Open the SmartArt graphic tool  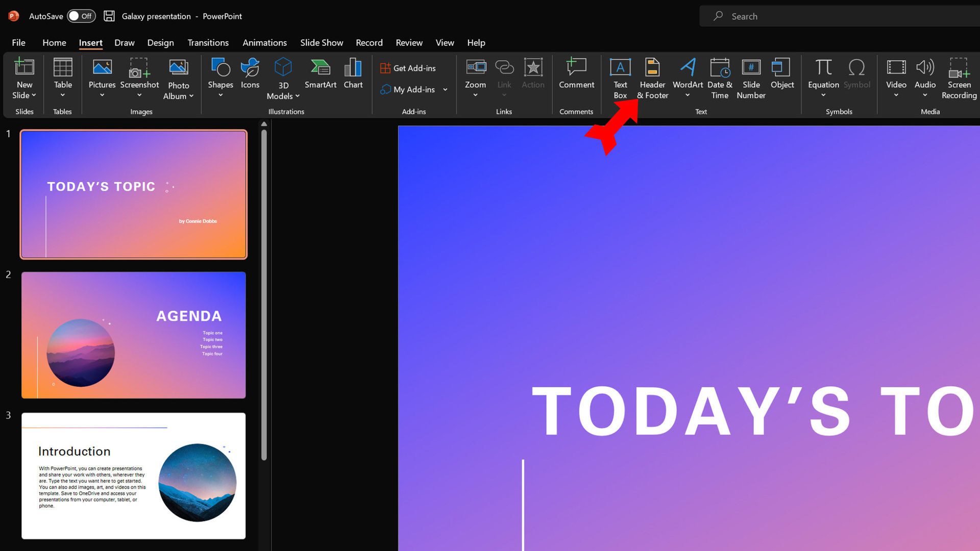320,74
